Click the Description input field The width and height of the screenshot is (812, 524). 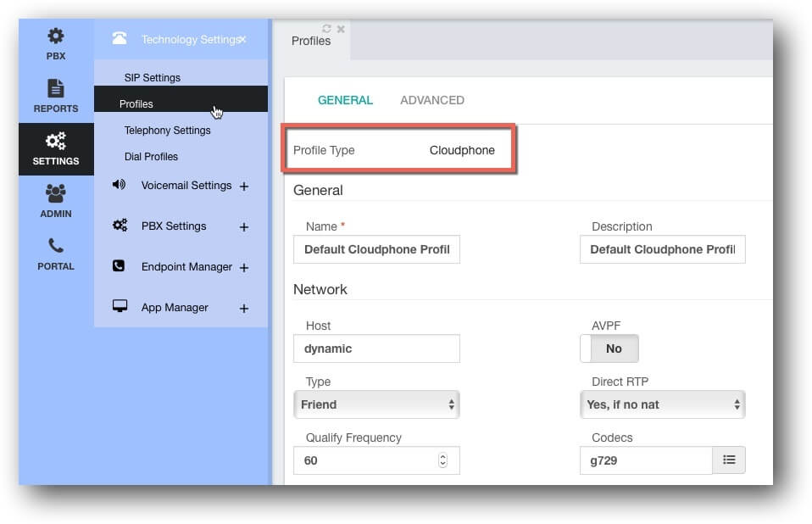click(x=663, y=249)
